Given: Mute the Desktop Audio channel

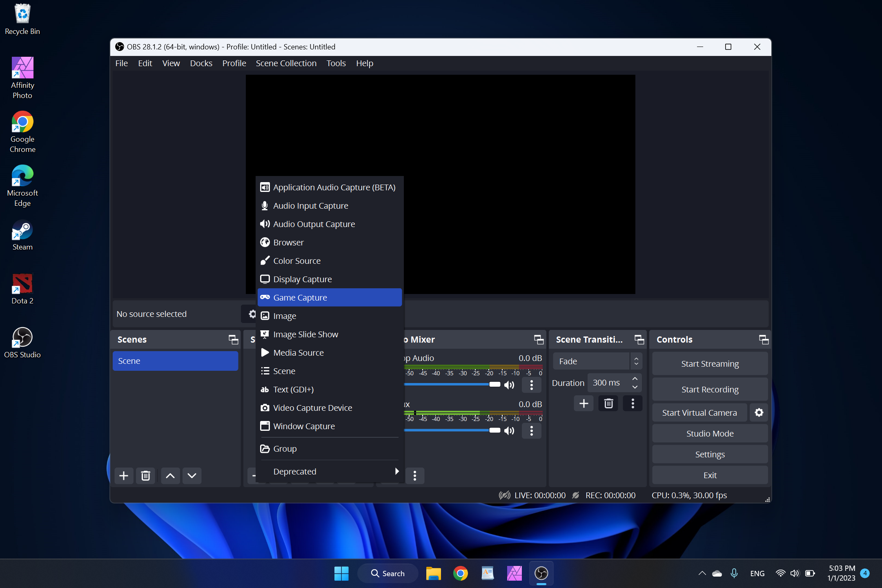Looking at the screenshot, I should click(x=509, y=385).
